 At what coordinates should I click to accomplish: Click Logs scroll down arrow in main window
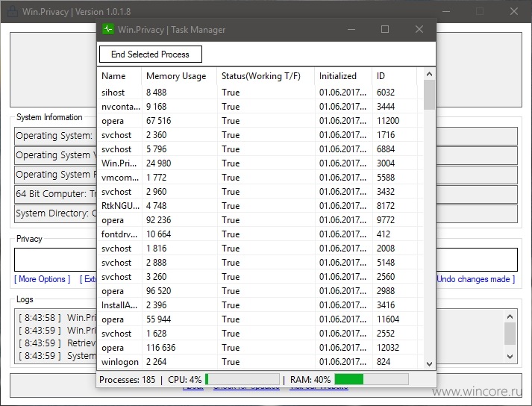point(510,357)
